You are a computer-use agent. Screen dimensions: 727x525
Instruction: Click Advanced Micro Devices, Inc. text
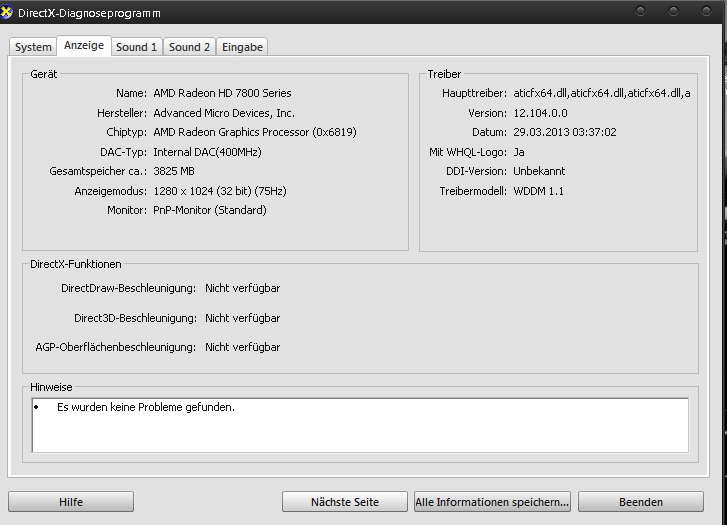(x=224, y=113)
